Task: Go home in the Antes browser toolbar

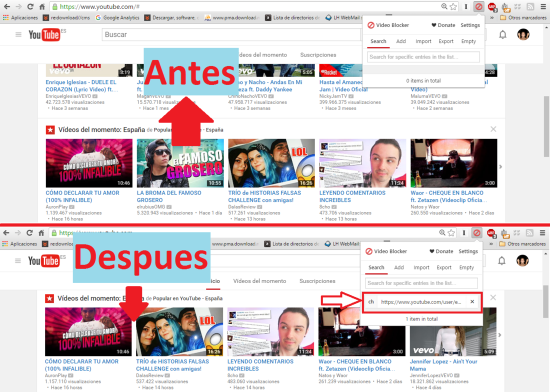Action: [x=42, y=6]
